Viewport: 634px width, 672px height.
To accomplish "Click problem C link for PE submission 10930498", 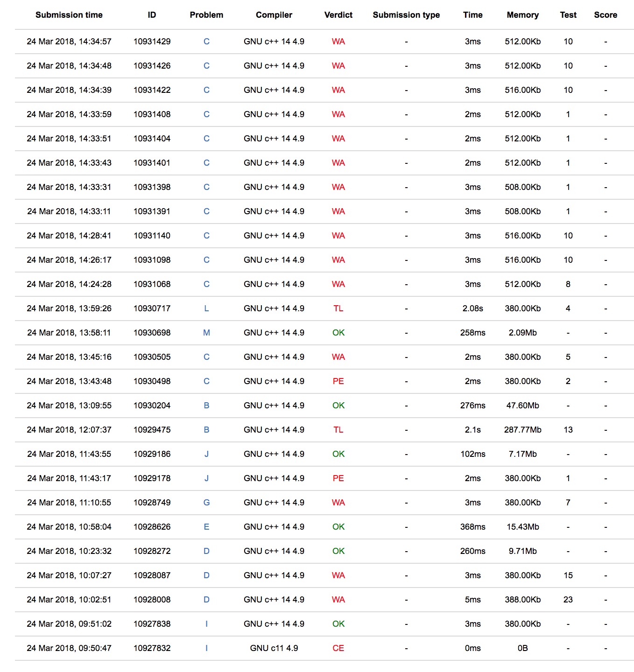I will coord(206,381).
